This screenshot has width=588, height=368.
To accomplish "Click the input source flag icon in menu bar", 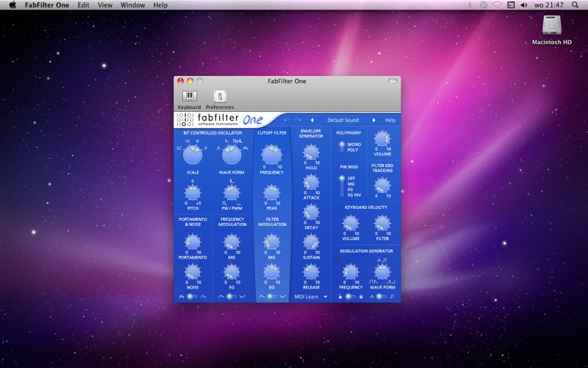I will click(x=511, y=5).
